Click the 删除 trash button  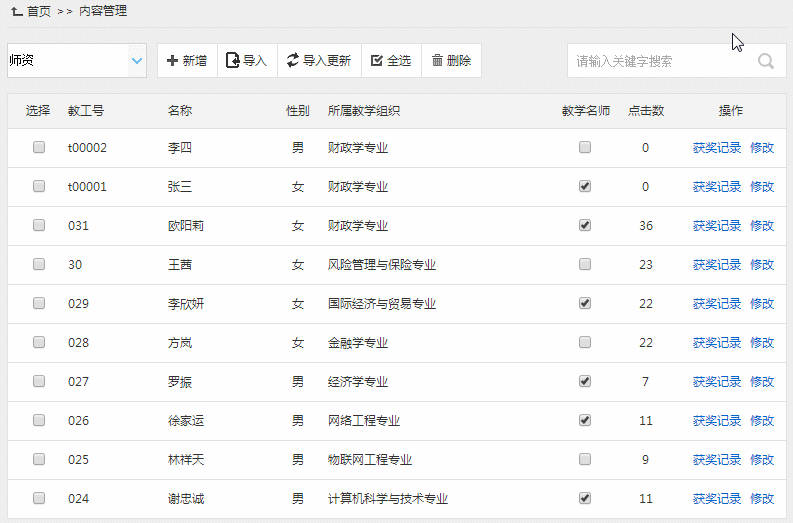(x=451, y=61)
